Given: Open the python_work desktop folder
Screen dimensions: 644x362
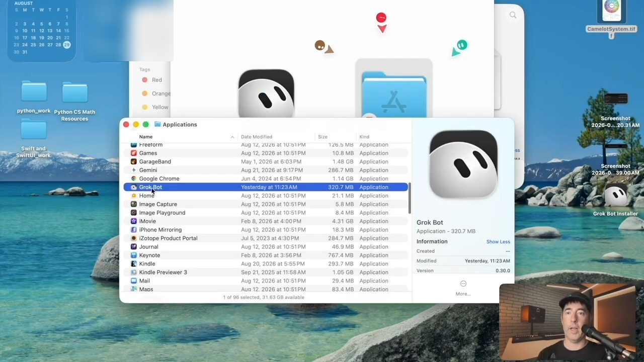Looking at the screenshot, I should pos(34,92).
